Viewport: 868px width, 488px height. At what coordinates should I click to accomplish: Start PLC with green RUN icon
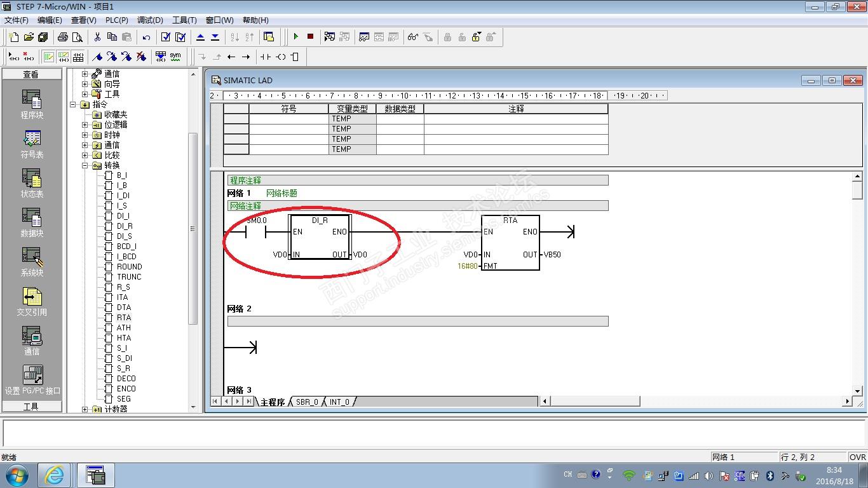[x=295, y=37]
